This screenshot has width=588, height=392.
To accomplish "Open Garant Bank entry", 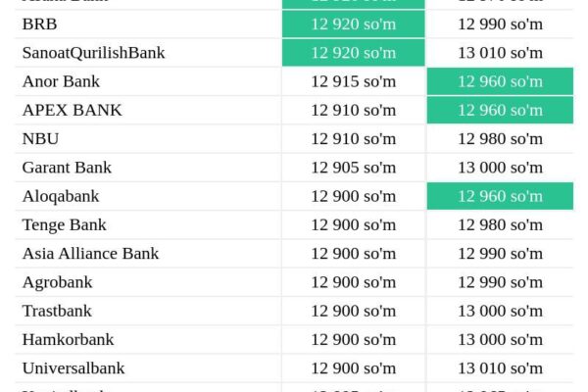I will click(x=67, y=168).
